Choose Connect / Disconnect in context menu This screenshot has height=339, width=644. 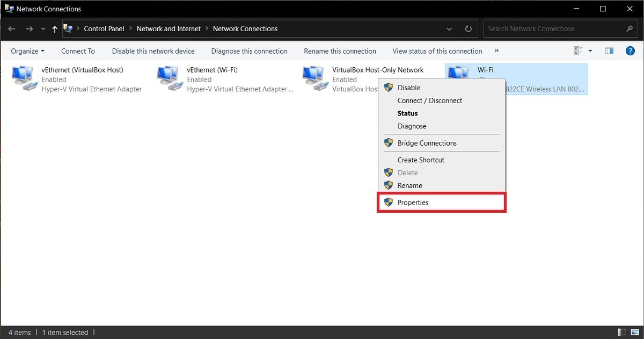[x=442, y=100]
